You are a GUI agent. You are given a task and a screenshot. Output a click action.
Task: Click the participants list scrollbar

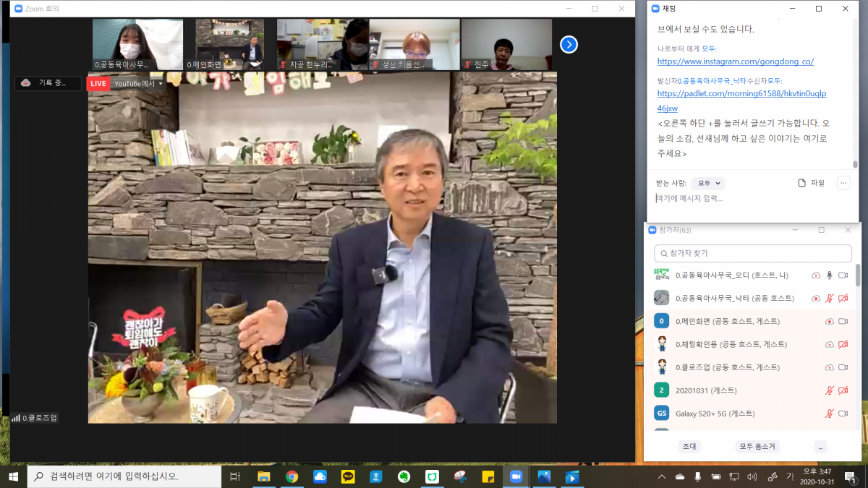[x=858, y=275]
